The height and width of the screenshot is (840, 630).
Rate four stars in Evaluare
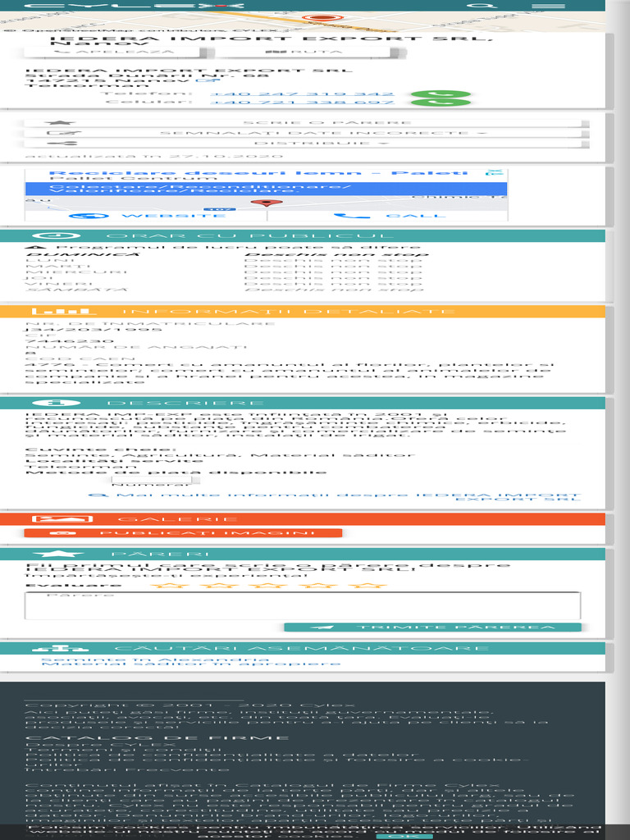tap(318, 586)
